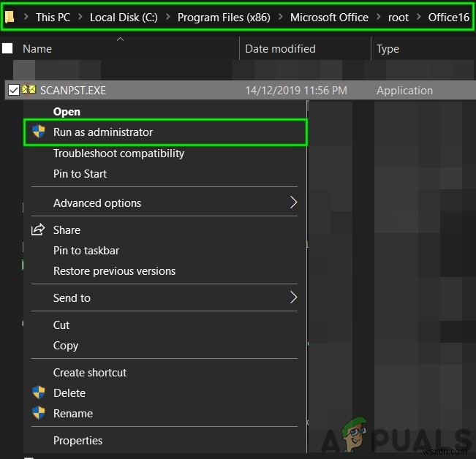This screenshot has height=459, width=476.
Task: Open the chevron dropdown after This PC
Action: point(80,17)
